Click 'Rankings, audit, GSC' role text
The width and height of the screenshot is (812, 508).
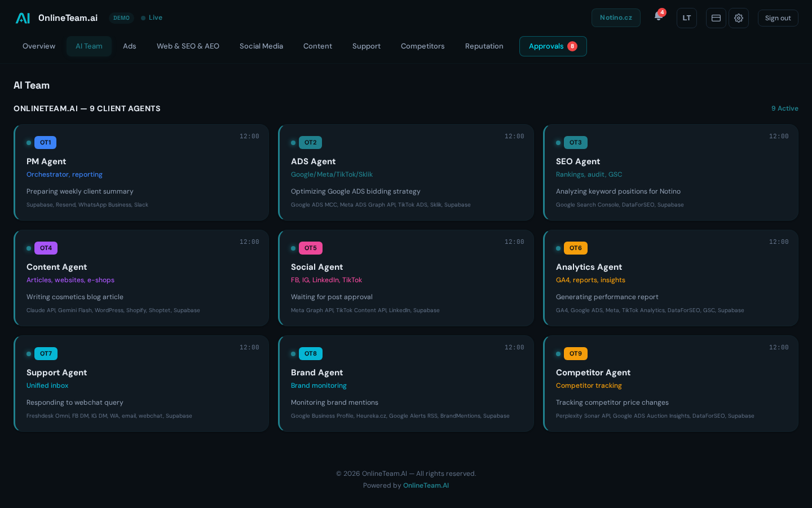tap(589, 174)
